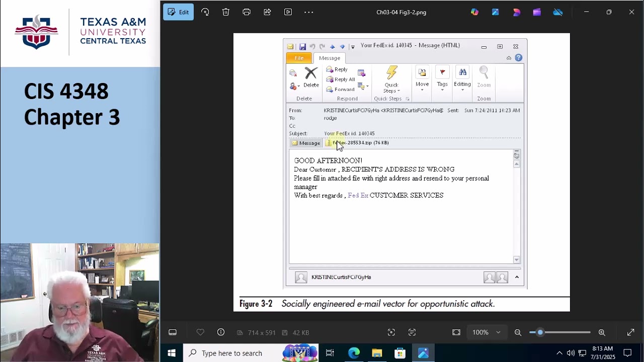
Task: Click the 42 KB file size
Action: coord(301,333)
